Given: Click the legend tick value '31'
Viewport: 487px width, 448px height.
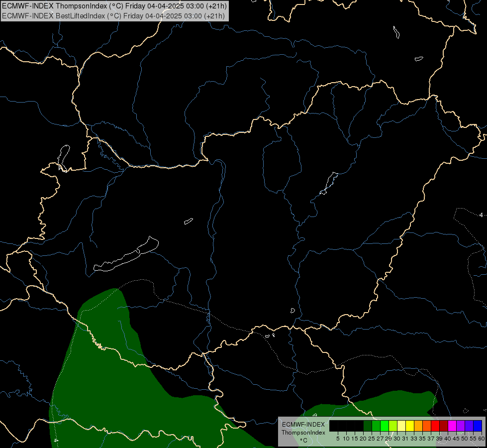Looking at the screenshot, I should [x=405, y=439].
